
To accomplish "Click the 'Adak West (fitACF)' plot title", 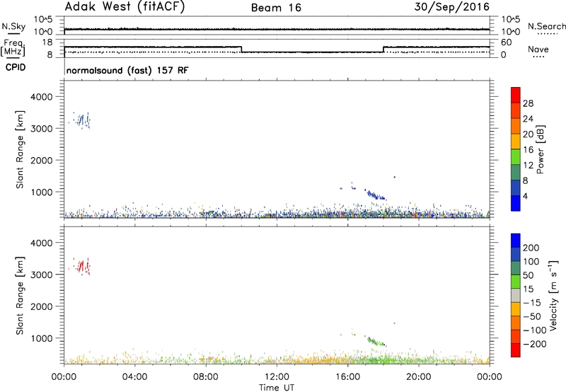I will click(125, 6).
